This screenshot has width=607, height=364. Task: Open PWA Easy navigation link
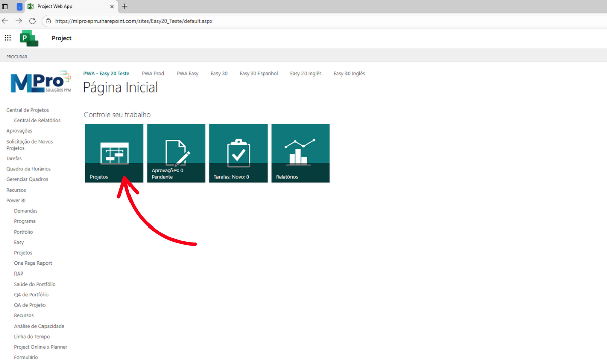[187, 74]
